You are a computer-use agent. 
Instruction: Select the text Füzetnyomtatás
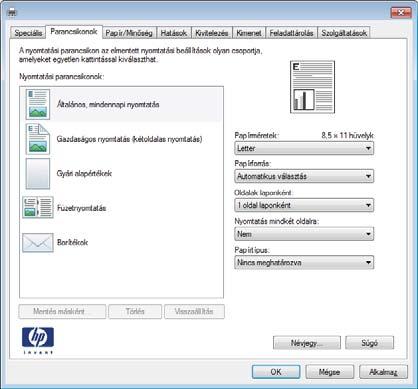(x=81, y=208)
